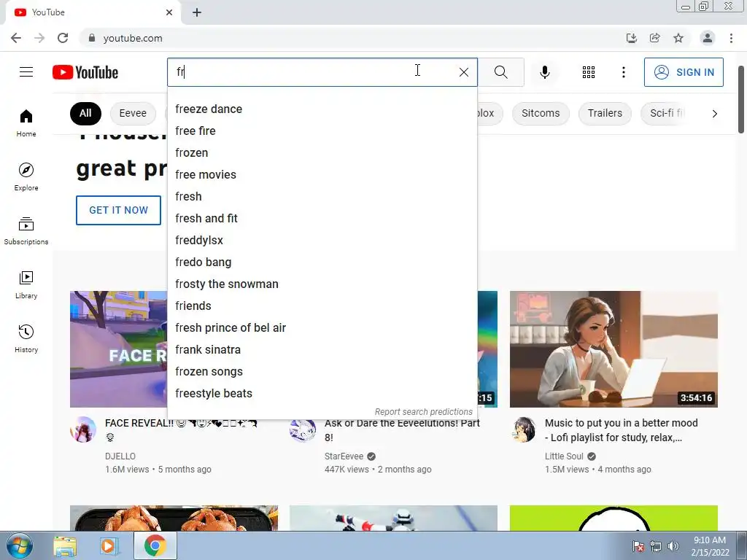Open Chrome profile avatar

708,38
